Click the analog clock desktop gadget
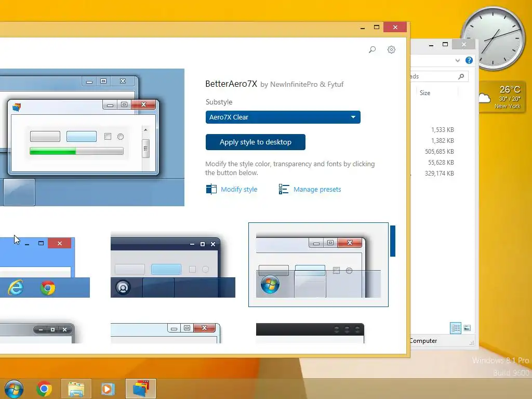The width and height of the screenshot is (532, 399). (494, 37)
